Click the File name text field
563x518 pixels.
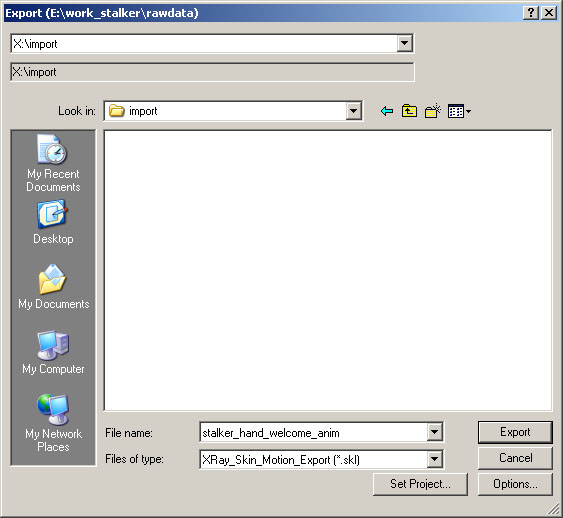(314, 433)
